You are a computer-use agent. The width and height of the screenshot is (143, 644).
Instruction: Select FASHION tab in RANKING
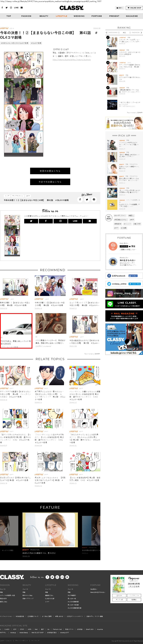click(x=135, y=33)
